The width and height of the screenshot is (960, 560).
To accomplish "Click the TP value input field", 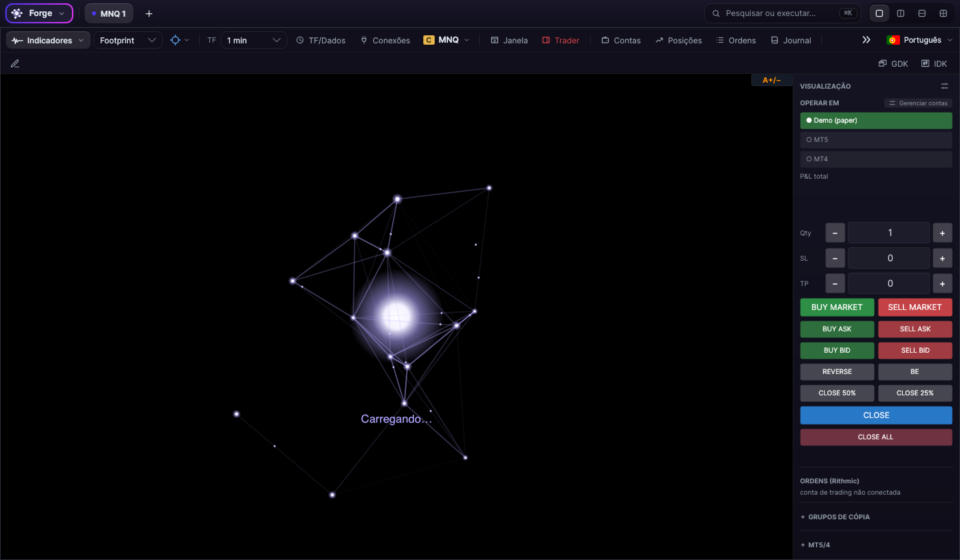I will tap(889, 283).
